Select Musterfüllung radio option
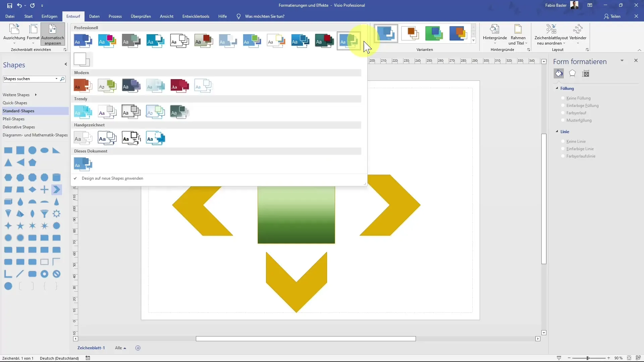Screen dimensions: 644x362 coord(576,120)
